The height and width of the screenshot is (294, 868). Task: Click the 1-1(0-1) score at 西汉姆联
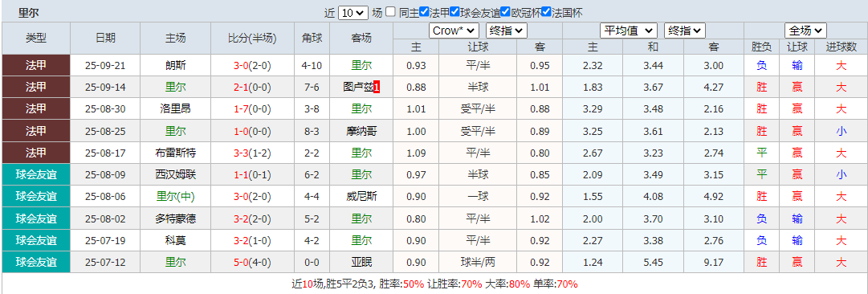click(x=252, y=175)
